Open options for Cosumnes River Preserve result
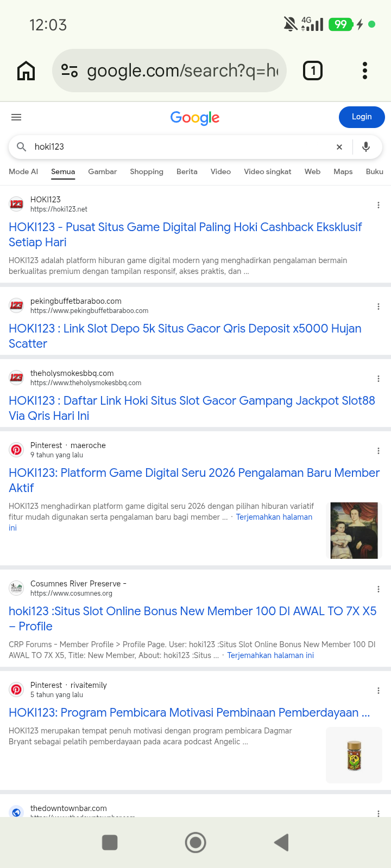 [379, 589]
